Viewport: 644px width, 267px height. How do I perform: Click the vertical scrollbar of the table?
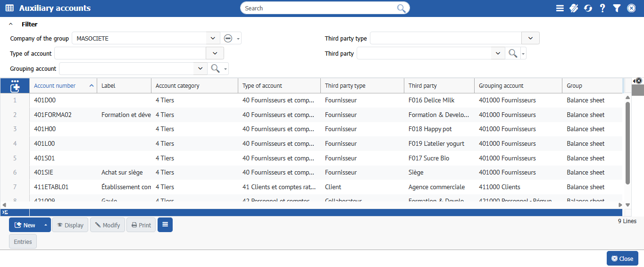click(627, 142)
